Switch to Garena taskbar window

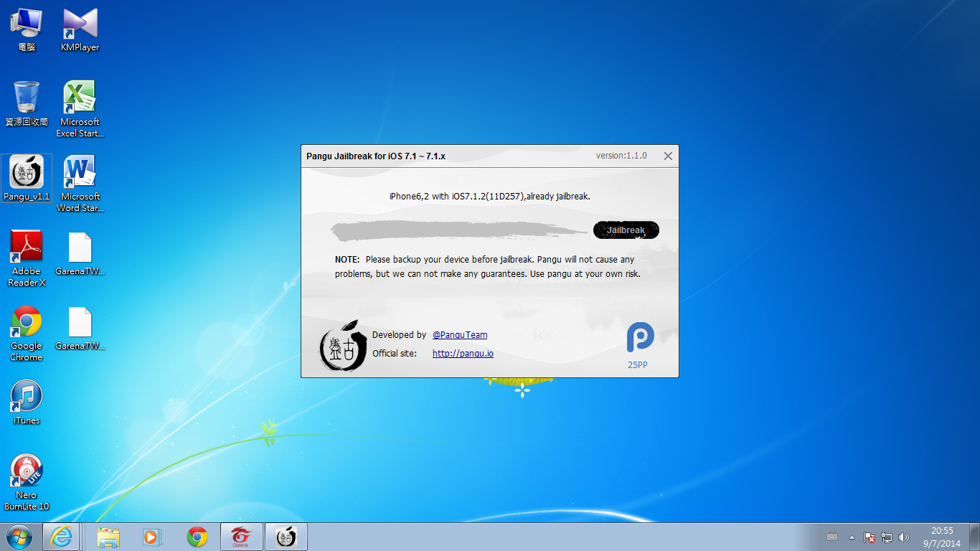[242, 537]
